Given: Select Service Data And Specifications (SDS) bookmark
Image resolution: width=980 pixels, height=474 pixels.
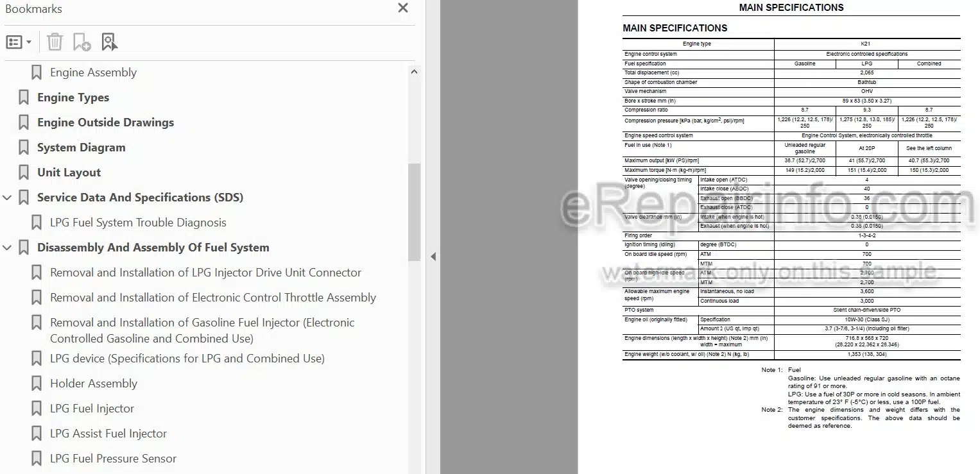Looking at the screenshot, I should (x=140, y=198).
